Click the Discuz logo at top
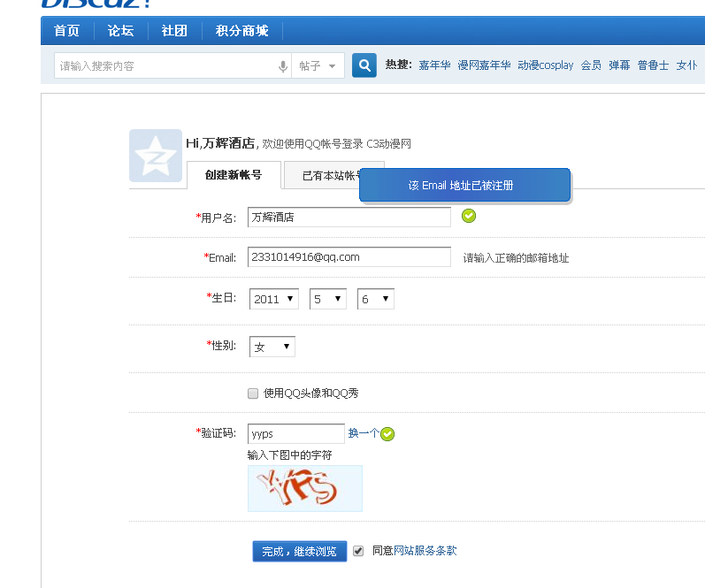Viewport: 705px width, 588px height. point(96,4)
